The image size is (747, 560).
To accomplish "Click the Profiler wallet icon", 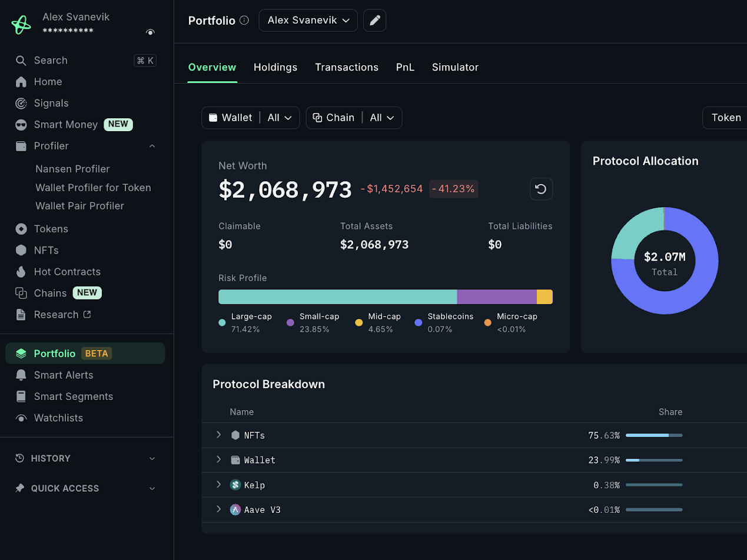I will pyautogui.click(x=21, y=146).
